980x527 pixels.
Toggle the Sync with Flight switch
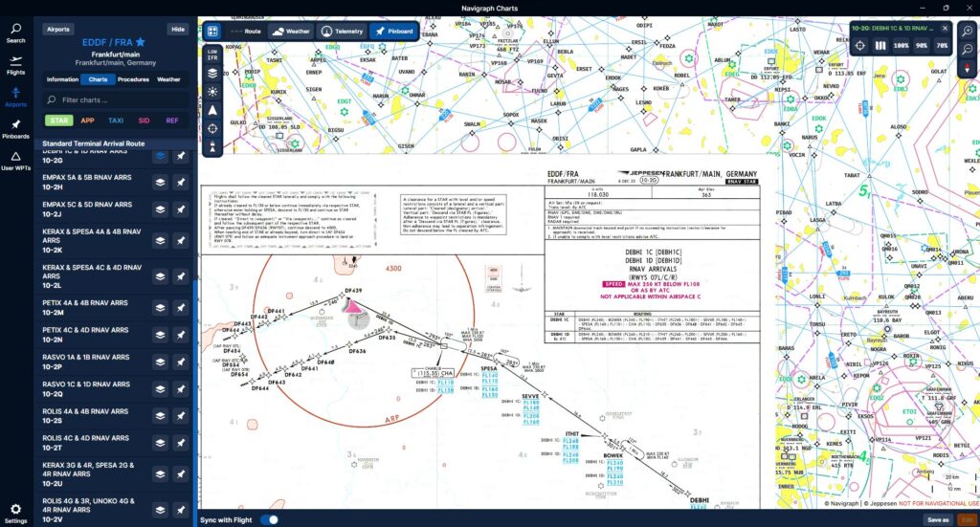tap(270, 519)
